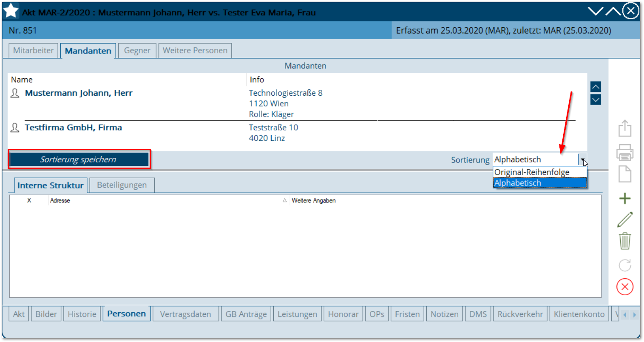This screenshot has height=342, width=644.
Task: Select Alphabetisch option in the list
Action: coord(540,183)
